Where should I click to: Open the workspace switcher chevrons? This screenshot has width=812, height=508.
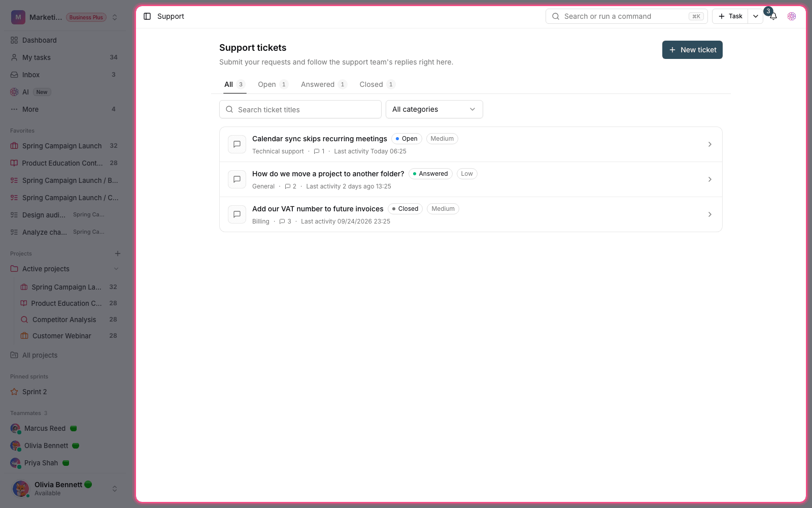click(x=115, y=17)
